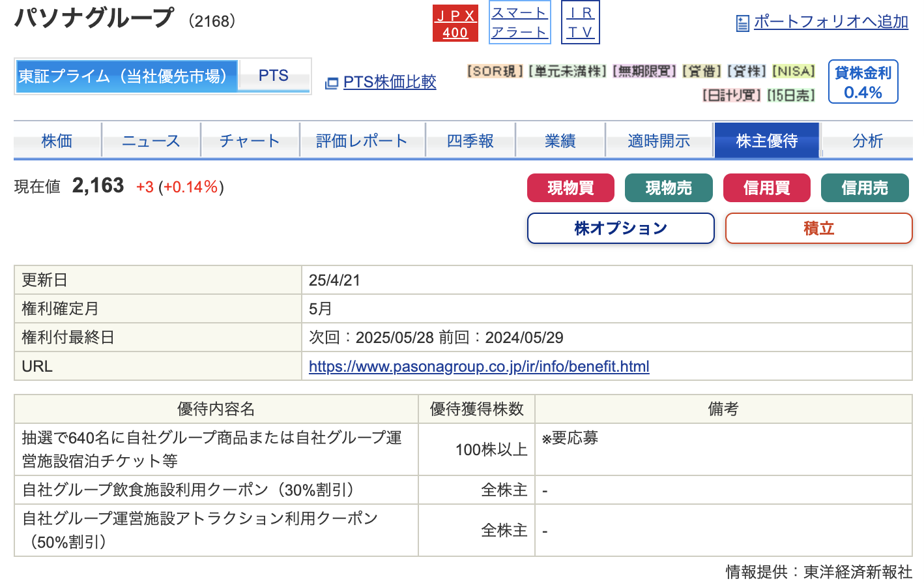Click 情報提供：東洋経済新報社 credit text
924x583 pixels.
tap(819, 572)
